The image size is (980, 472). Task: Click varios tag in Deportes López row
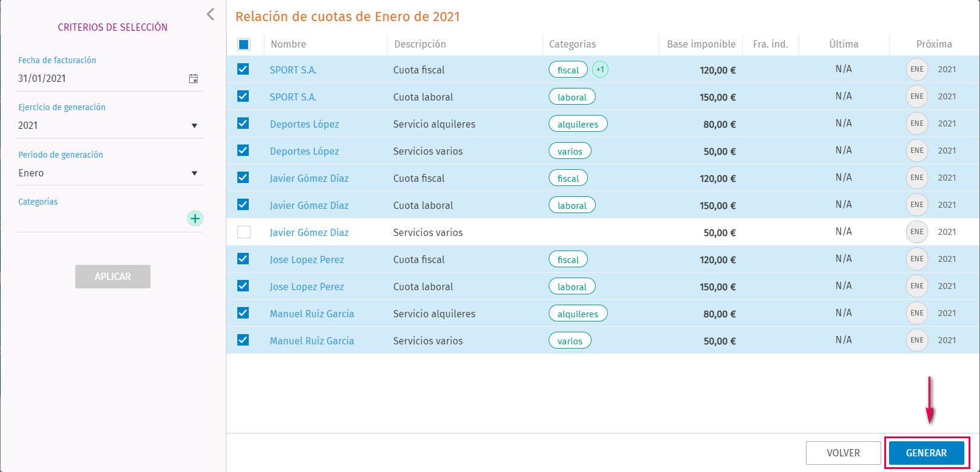(570, 151)
